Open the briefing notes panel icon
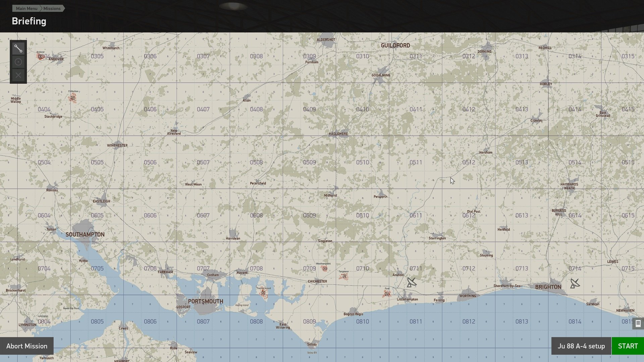This screenshot has width=644, height=362. 638,323
